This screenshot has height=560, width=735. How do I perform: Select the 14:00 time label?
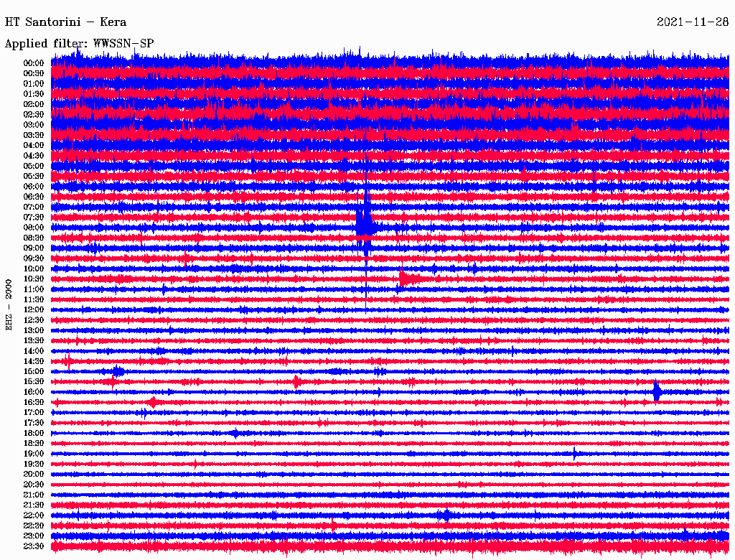coord(34,351)
